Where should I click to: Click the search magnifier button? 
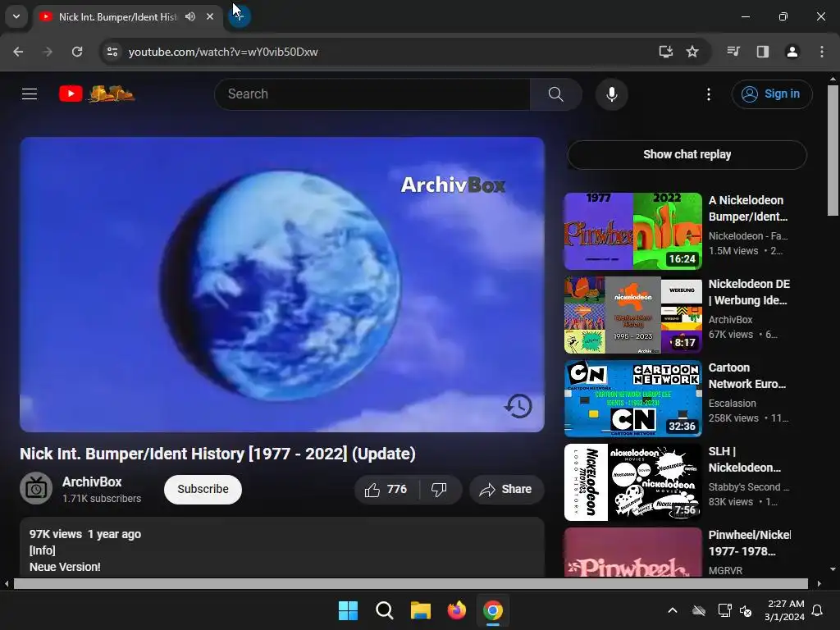click(x=555, y=94)
